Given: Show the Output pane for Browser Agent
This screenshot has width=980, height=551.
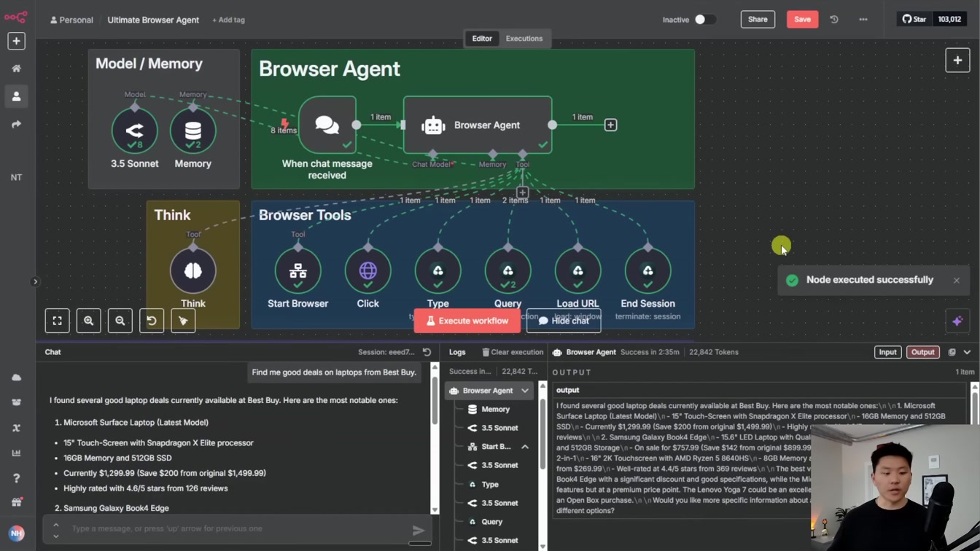Looking at the screenshot, I should (x=922, y=352).
